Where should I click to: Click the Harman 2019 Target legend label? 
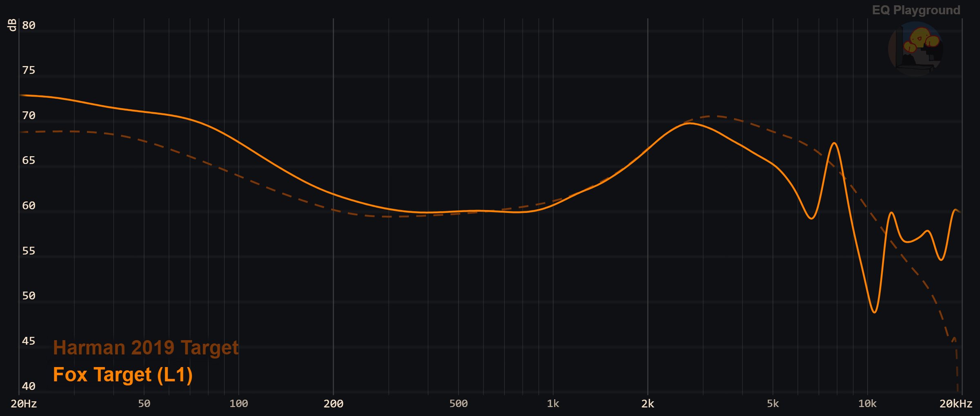point(146,348)
